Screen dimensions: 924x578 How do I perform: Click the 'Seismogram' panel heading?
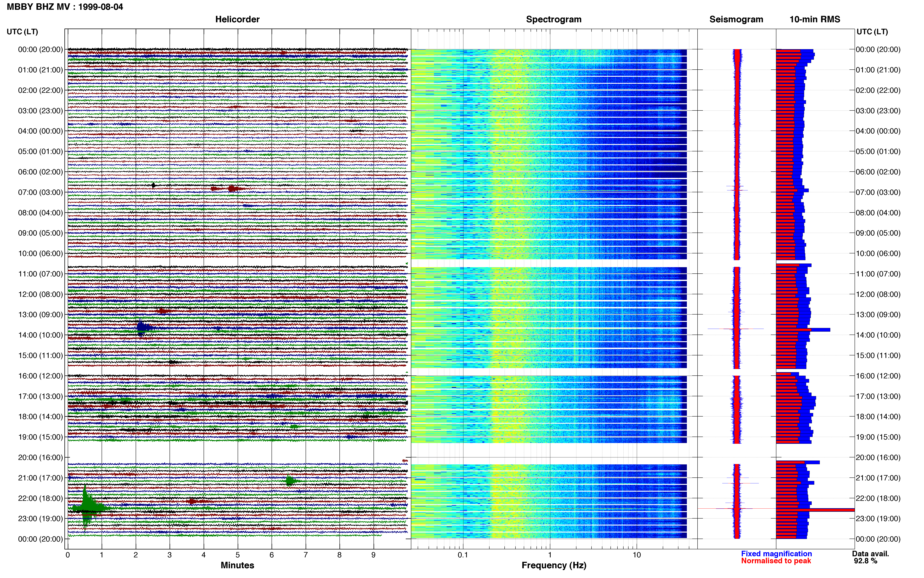(x=736, y=20)
